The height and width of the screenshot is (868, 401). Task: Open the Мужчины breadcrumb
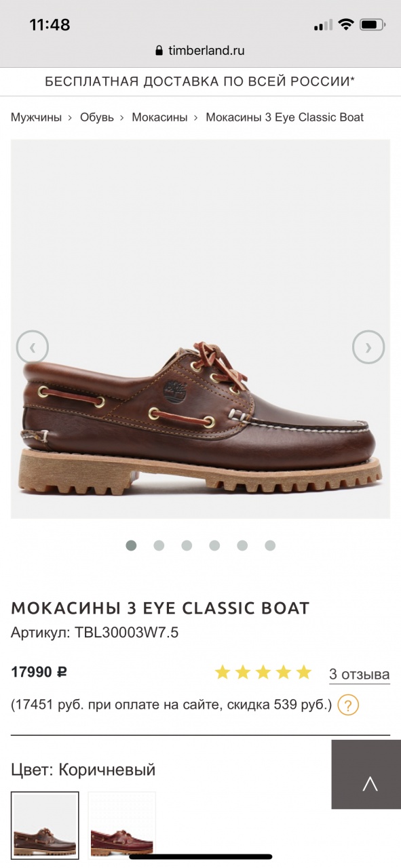point(36,117)
